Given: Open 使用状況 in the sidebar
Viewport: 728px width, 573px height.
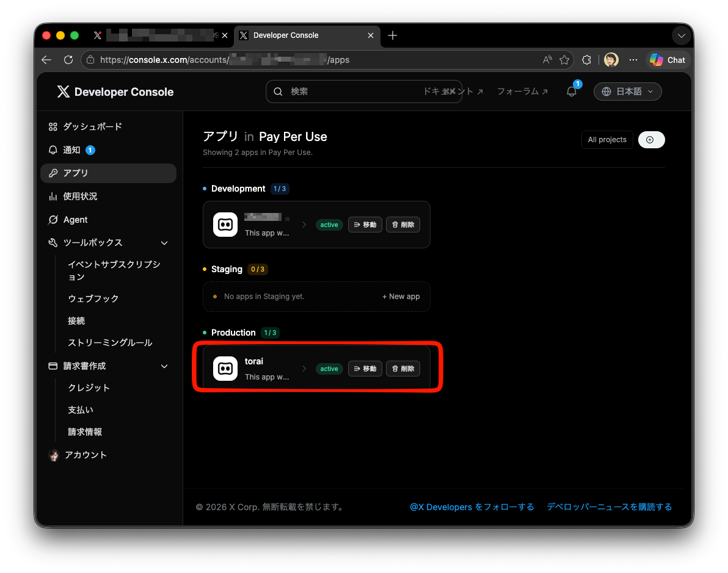Looking at the screenshot, I should pos(73,196).
